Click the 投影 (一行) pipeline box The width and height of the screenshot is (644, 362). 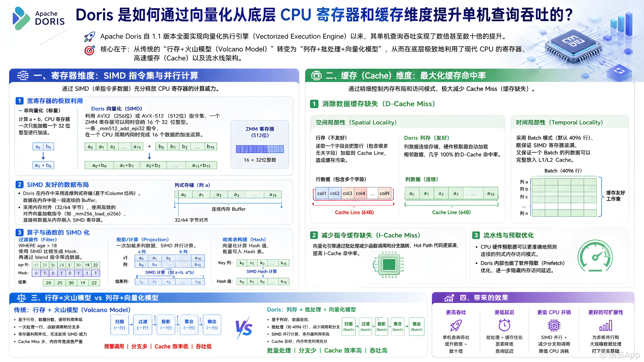[x=166, y=324]
